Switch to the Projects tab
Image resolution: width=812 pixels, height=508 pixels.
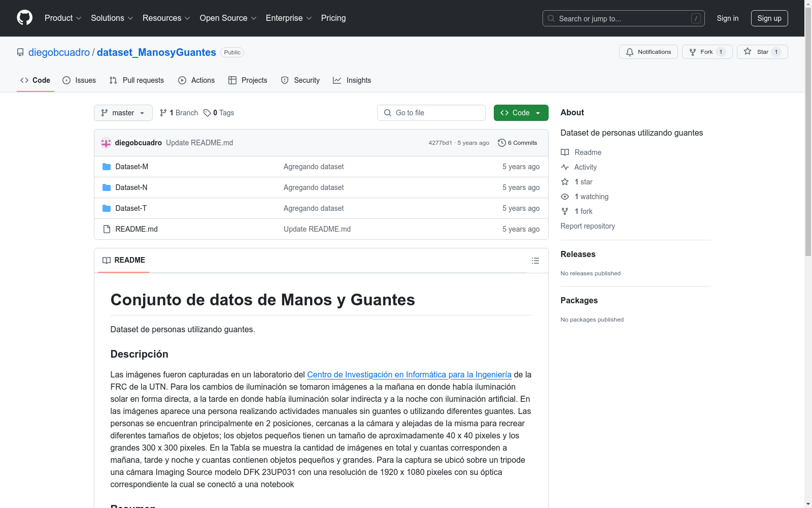248,80
